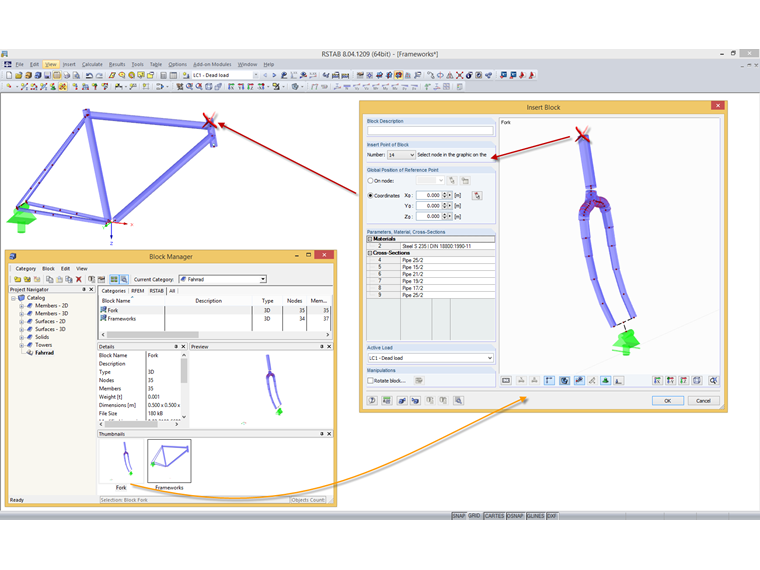Expand the Surfaces - 3D tree node
The width and height of the screenshot is (760, 570).
tap(21, 329)
